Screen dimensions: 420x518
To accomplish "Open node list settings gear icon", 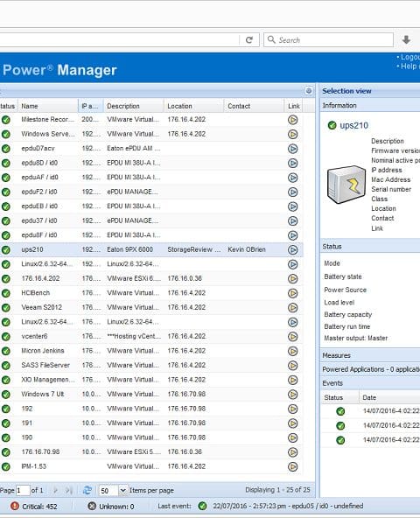I will 309,91.
